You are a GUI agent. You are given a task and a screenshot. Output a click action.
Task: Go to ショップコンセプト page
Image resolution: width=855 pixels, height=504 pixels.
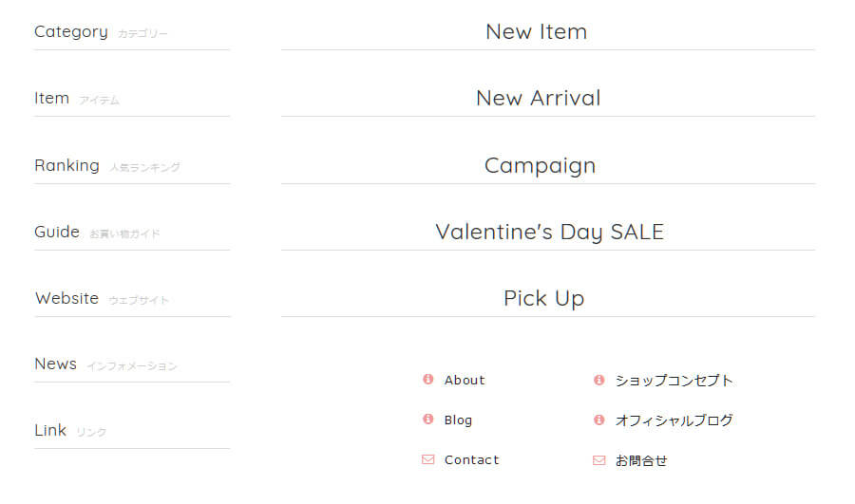pyautogui.click(x=674, y=380)
